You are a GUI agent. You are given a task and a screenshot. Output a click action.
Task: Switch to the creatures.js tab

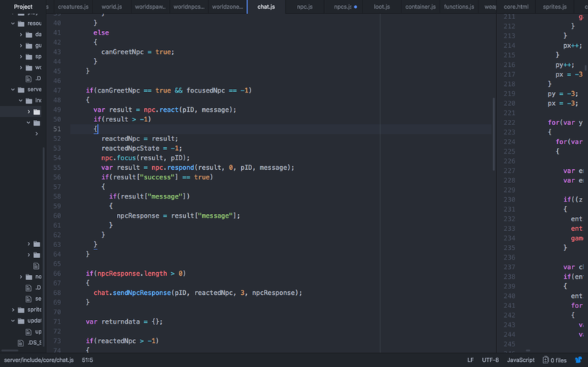coord(73,7)
